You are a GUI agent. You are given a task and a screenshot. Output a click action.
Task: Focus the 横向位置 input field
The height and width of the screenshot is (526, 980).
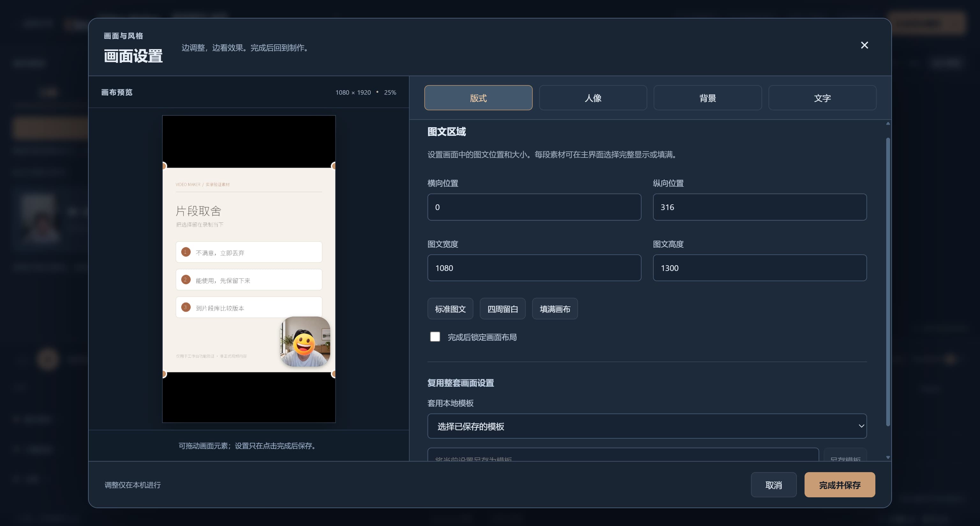[x=534, y=207]
